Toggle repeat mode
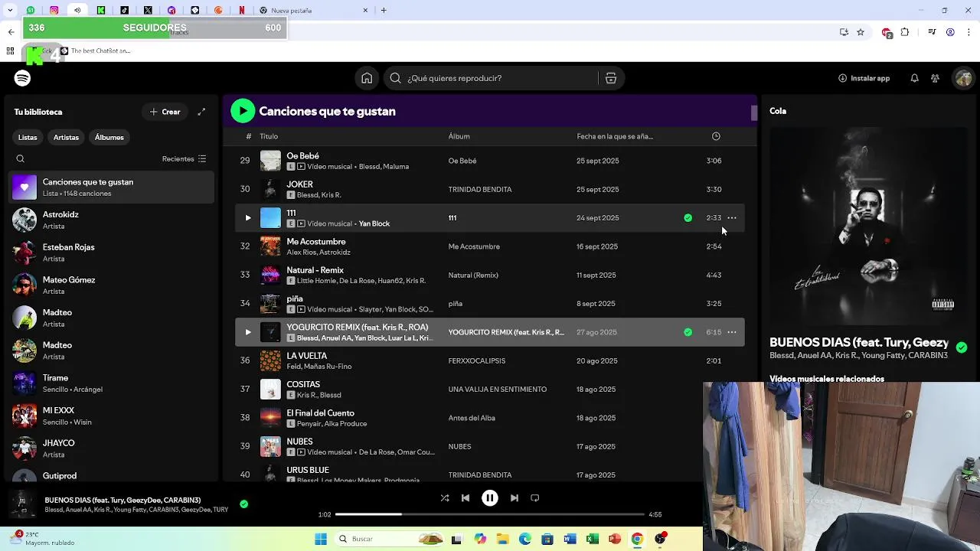980x551 pixels. (x=535, y=497)
